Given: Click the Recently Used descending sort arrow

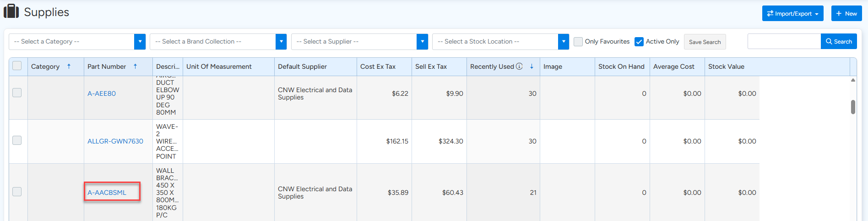Looking at the screenshot, I should click(532, 66).
